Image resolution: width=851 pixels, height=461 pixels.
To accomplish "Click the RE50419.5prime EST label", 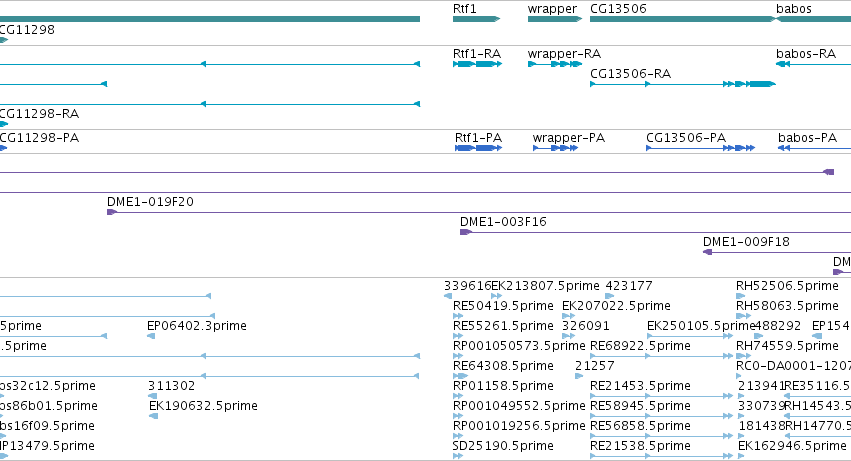I will (x=503, y=306).
